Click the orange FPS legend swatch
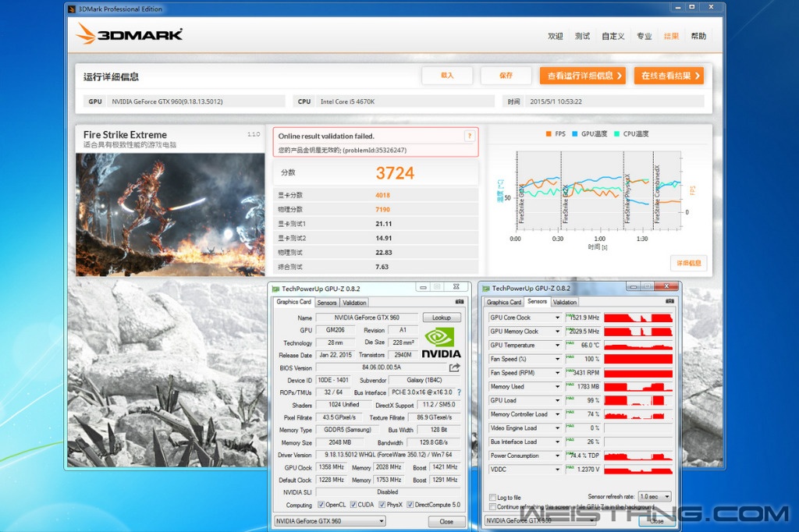Viewport: 799px width, 532px height. coord(549,134)
